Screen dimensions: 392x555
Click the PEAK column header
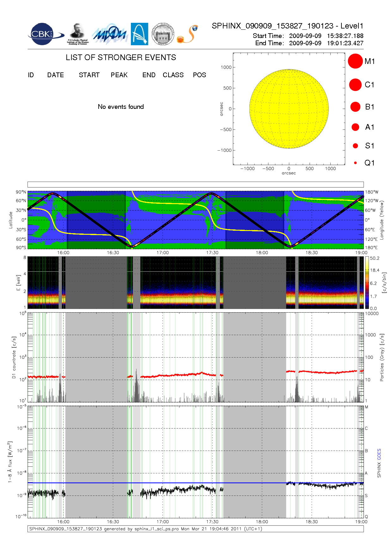tap(119, 75)
